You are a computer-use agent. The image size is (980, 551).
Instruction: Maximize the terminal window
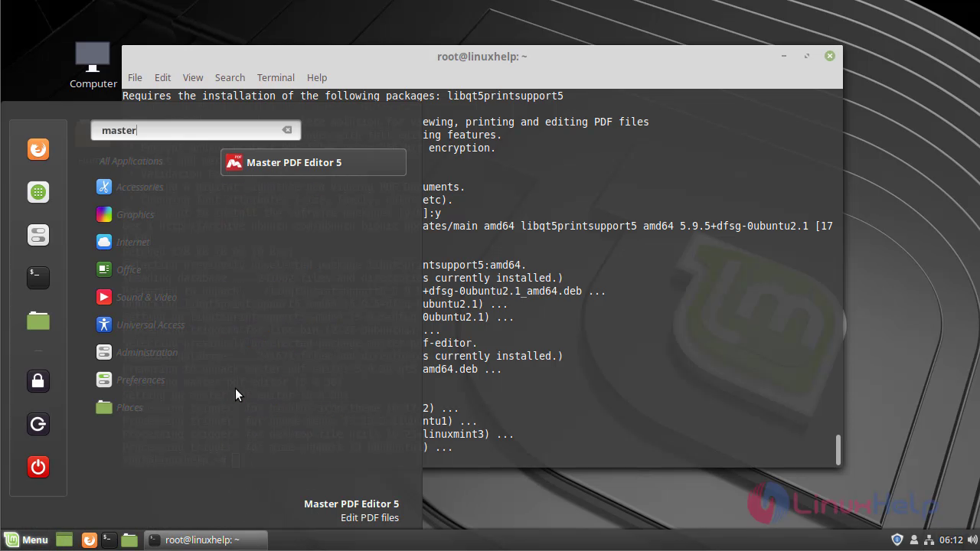(x=807, y=56)
